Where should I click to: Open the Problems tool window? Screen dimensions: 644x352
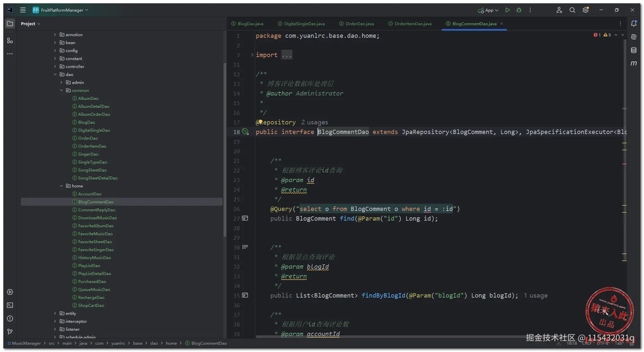(10, 318)
